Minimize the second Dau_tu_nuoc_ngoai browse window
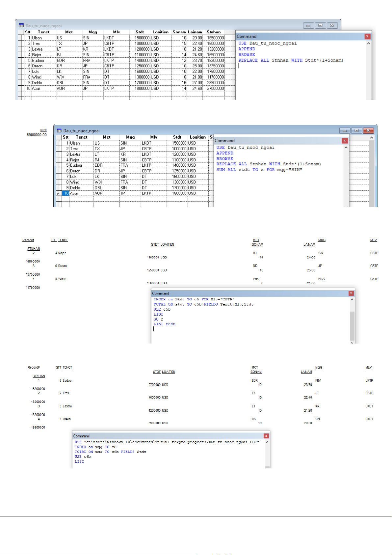Screen dimensions: 392x555 [x=345, y=130]
